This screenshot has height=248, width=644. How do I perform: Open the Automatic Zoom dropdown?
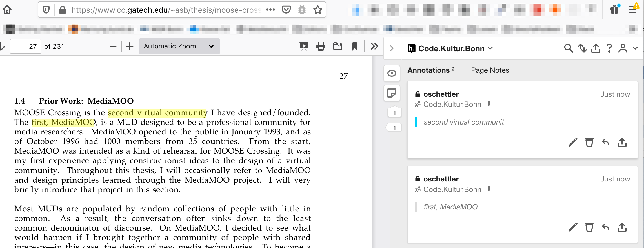(x=179, y=46)
